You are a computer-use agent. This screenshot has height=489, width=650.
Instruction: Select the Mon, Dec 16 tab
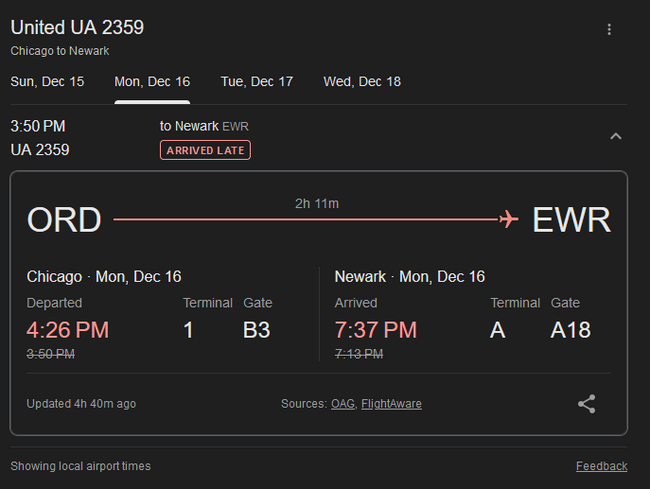pos(152,82)
